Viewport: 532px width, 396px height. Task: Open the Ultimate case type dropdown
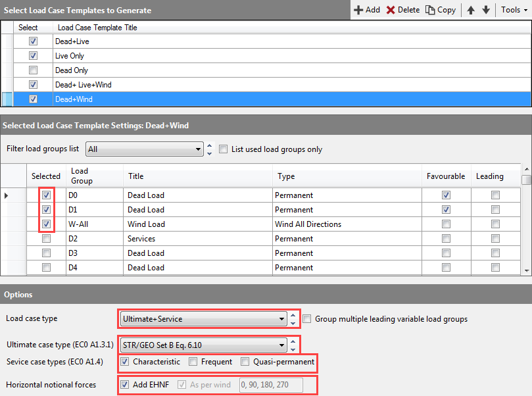click(x=203, y=344)
